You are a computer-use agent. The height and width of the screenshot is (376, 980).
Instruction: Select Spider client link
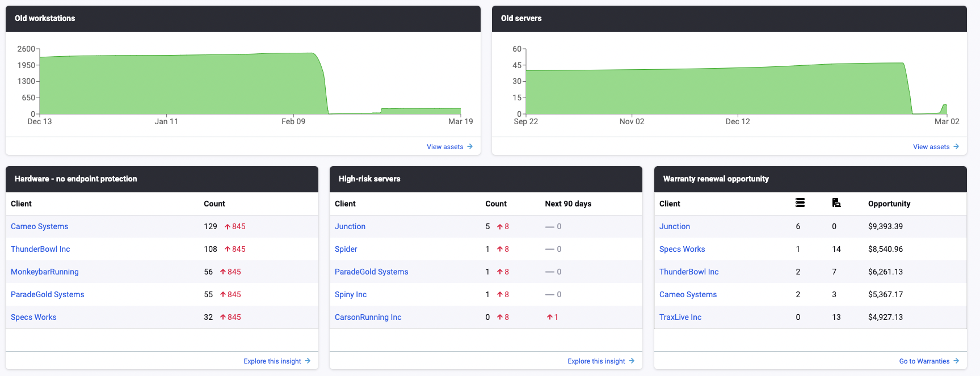(x=346, y=249)
